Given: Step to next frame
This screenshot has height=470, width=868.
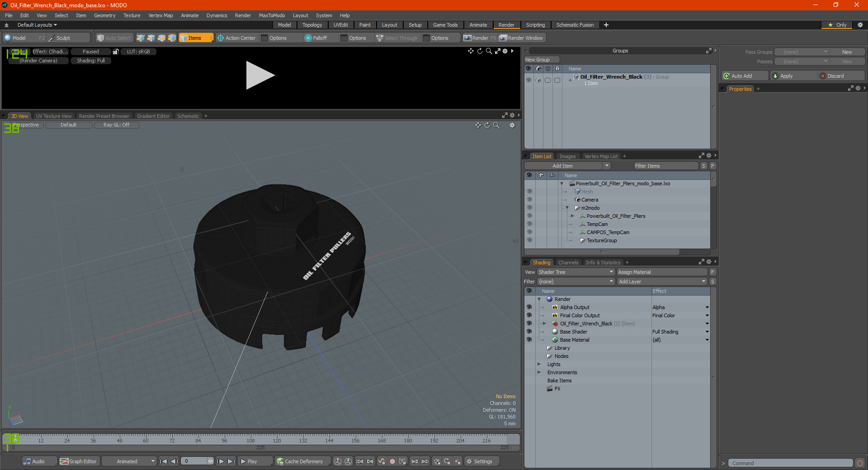Looking at the screenshot, I should (x=220, y=461).
